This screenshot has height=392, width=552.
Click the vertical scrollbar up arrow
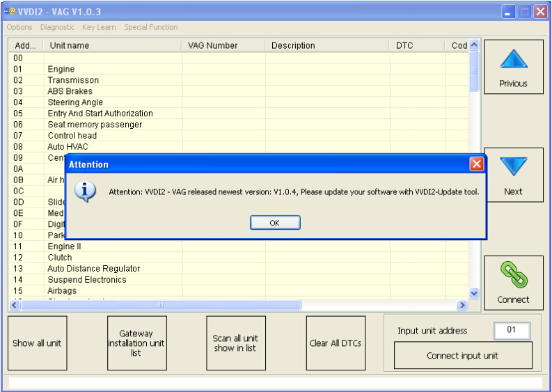tap(474, 45)
